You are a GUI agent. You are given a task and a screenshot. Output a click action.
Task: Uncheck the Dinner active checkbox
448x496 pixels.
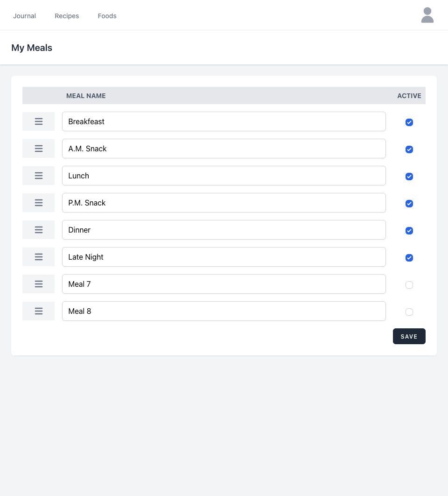(409, 231)
